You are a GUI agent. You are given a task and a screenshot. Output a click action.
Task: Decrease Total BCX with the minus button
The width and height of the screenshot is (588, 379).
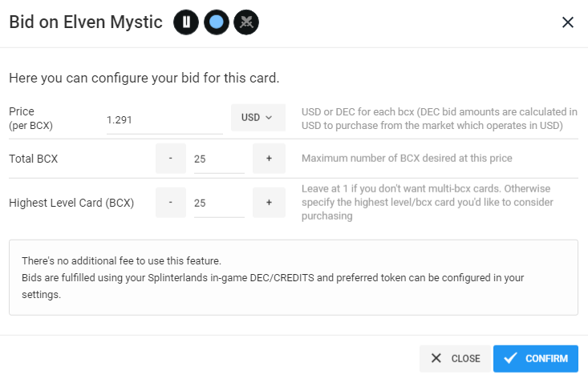coord(171,159)
